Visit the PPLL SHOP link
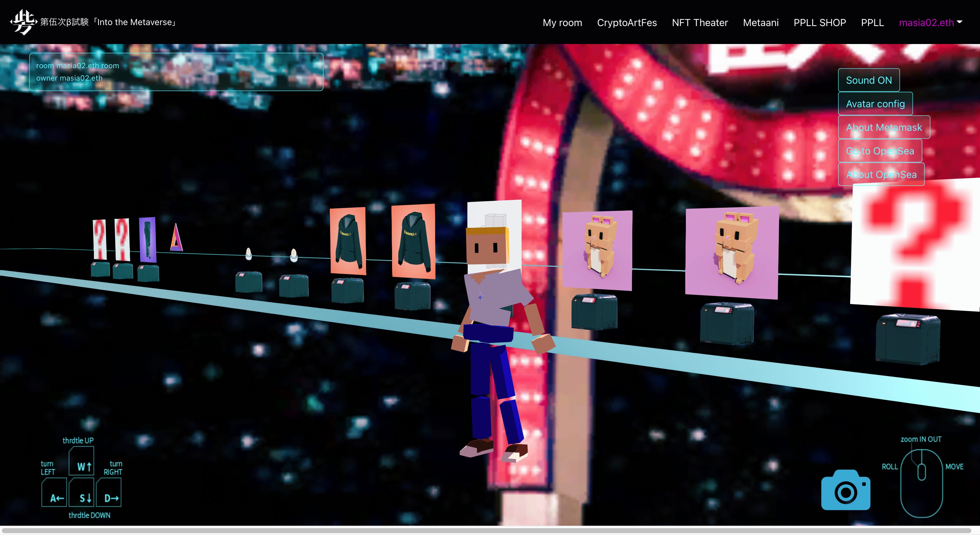This screenshot has height=535, width=980. tap(819, 22)
